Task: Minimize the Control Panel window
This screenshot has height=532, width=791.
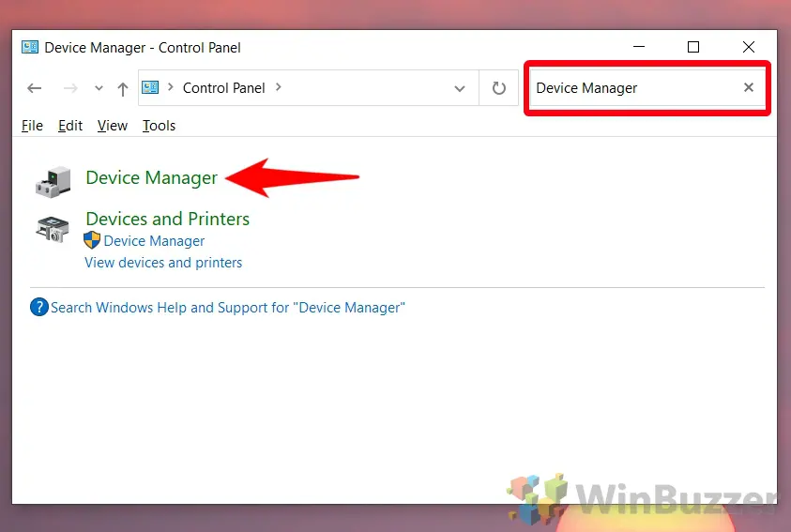Action: (639, 46)
